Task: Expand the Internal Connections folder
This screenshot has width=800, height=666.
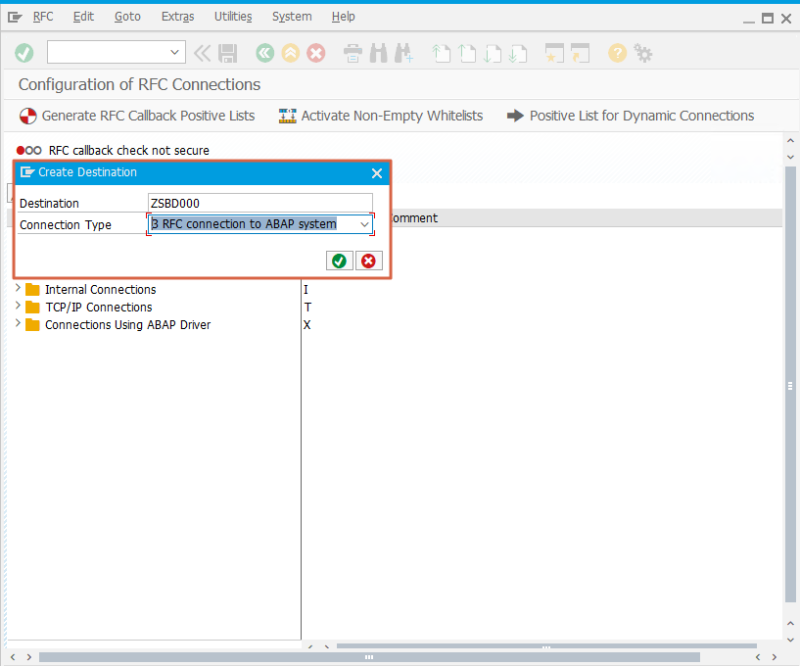Action: (18, 288)
